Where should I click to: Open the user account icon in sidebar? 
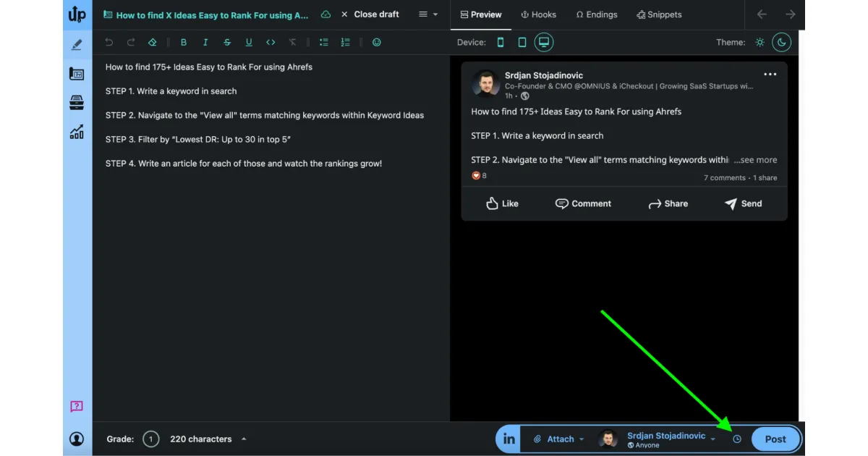coord(77,439)
